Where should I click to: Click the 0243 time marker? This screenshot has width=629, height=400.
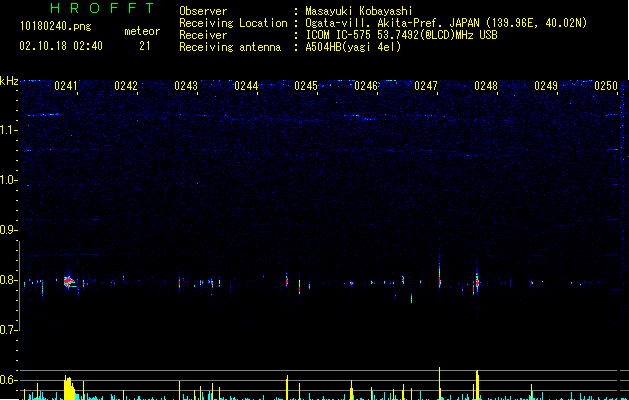pyautogui.click(x=186, y=86)
